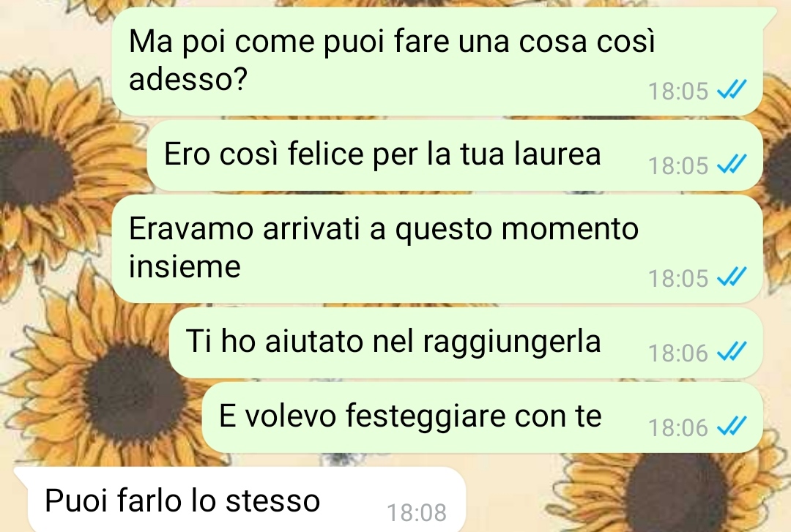
Task: Click the 18:08 timestamp on the received message
Action: pos(417,513)
